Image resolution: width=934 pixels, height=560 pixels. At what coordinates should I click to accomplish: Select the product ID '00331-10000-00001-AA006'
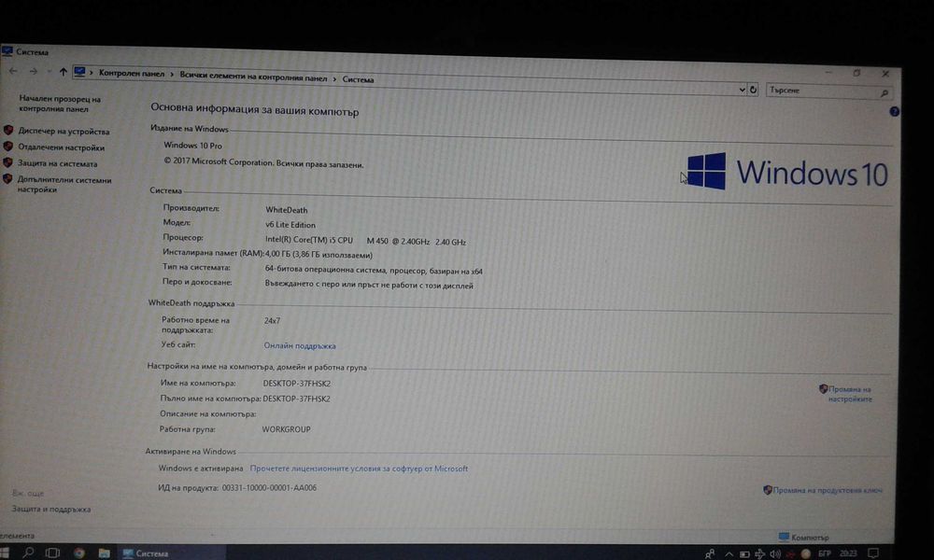(269, 487)
